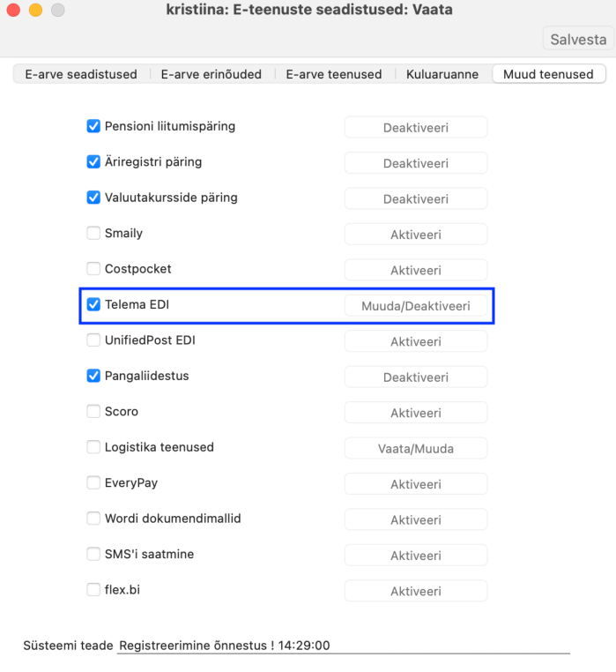Image resolution: width=616 pixels, height=672 pixels.
Task: Activate UnifiedPost EDI service
Action: click(x=416, y=341)
